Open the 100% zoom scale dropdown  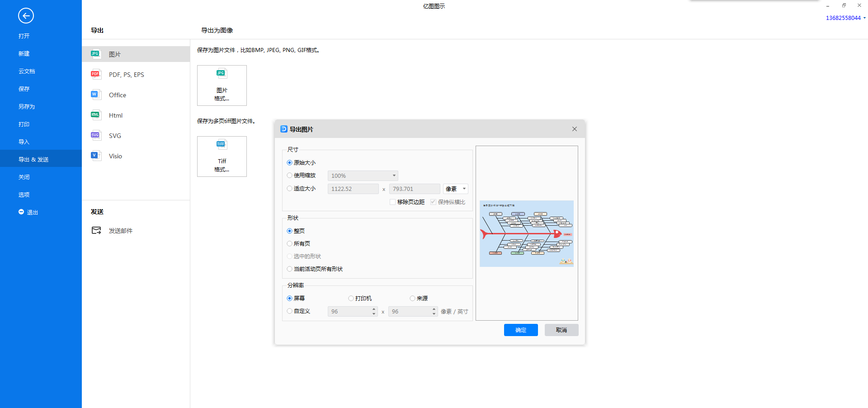click(x=363, y=176)
